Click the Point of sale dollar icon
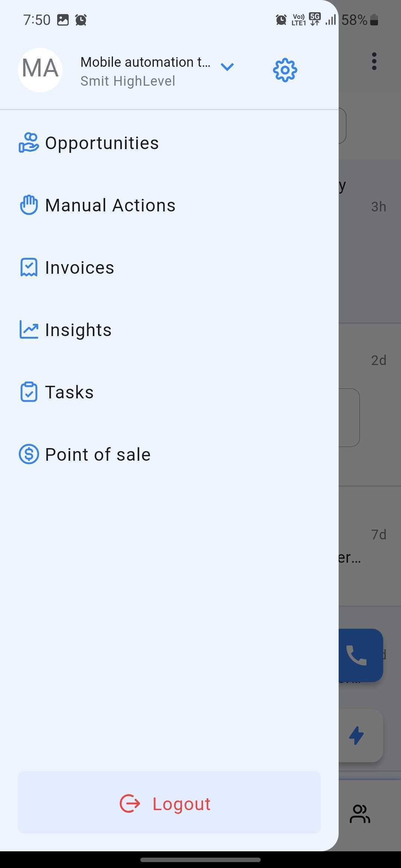 tap(29, 454)
